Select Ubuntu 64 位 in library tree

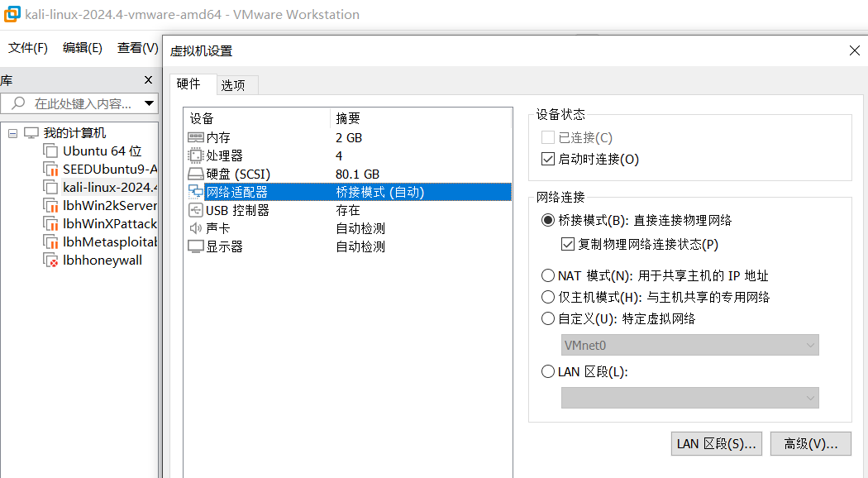[x=102, y=151]
